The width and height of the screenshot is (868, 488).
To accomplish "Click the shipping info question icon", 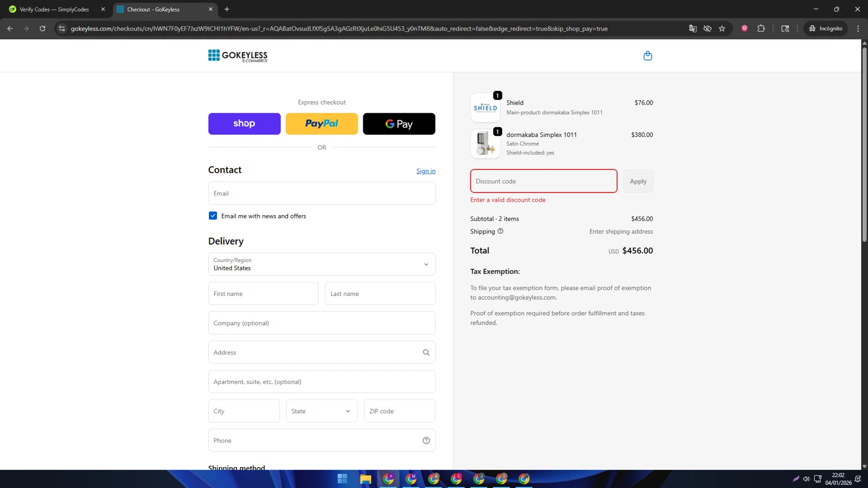I will (x=501, y=231).
